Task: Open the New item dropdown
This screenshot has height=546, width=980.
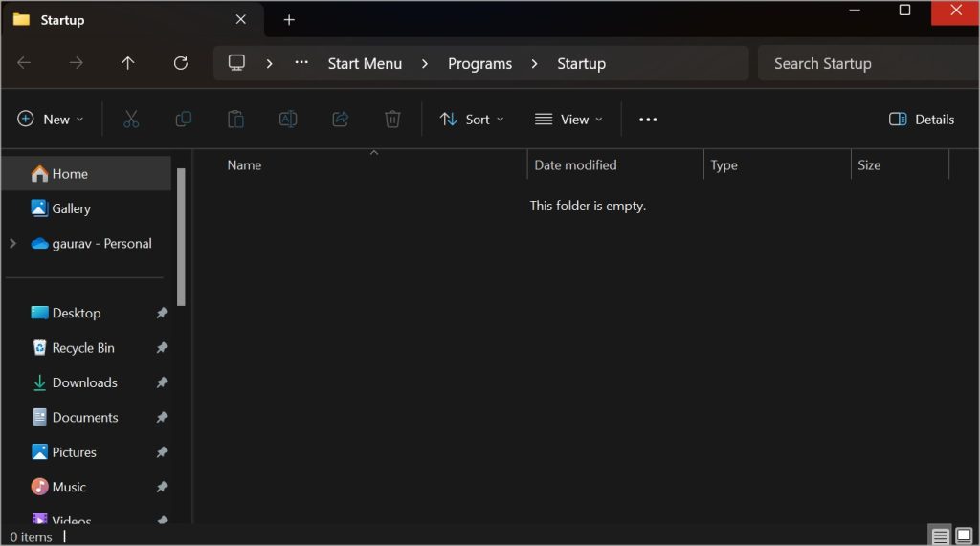Action: tap(51, 120)
